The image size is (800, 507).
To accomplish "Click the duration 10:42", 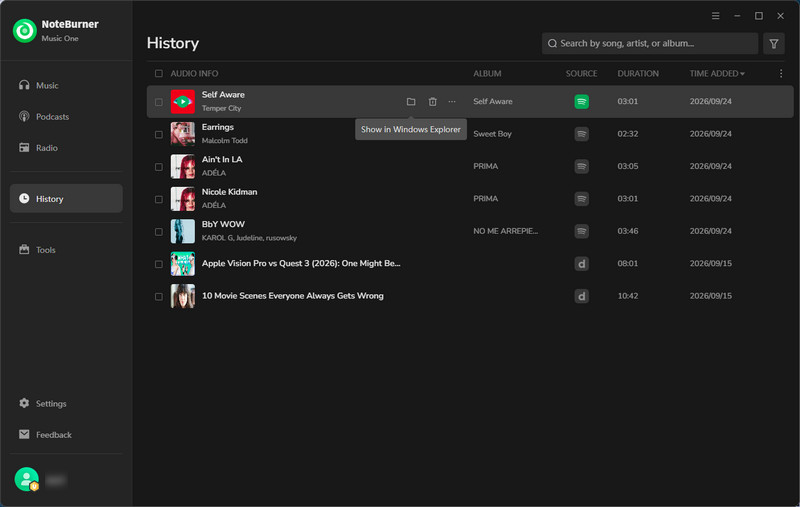I will point(628,296).
